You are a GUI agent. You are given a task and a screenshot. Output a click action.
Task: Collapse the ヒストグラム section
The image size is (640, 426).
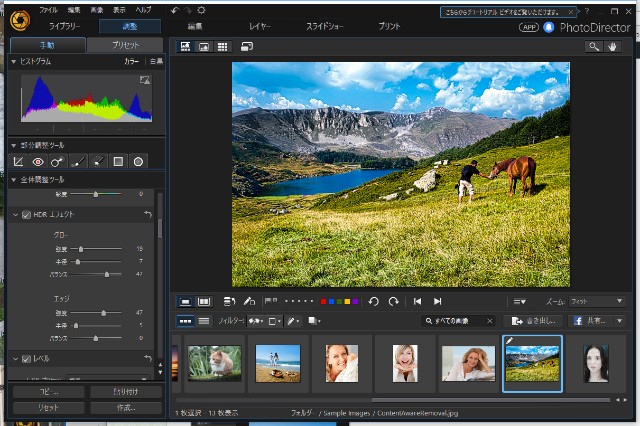click(x=13, y=62)
